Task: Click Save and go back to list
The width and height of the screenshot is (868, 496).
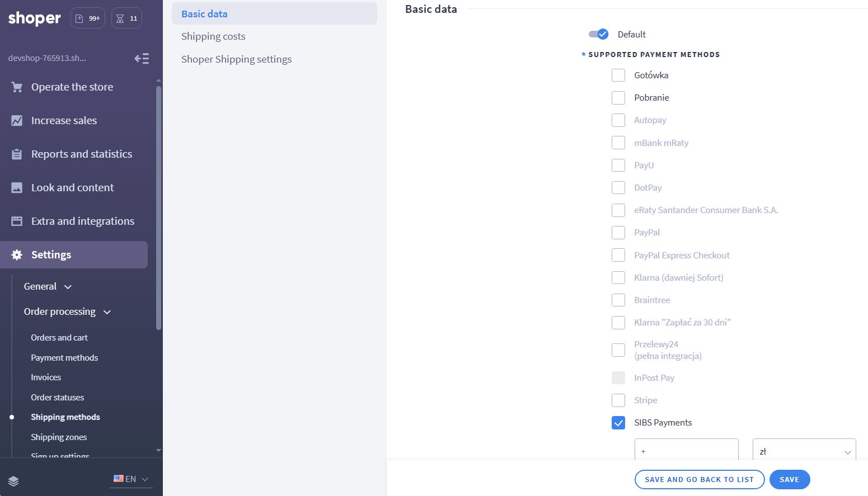Action: point(699,479)
